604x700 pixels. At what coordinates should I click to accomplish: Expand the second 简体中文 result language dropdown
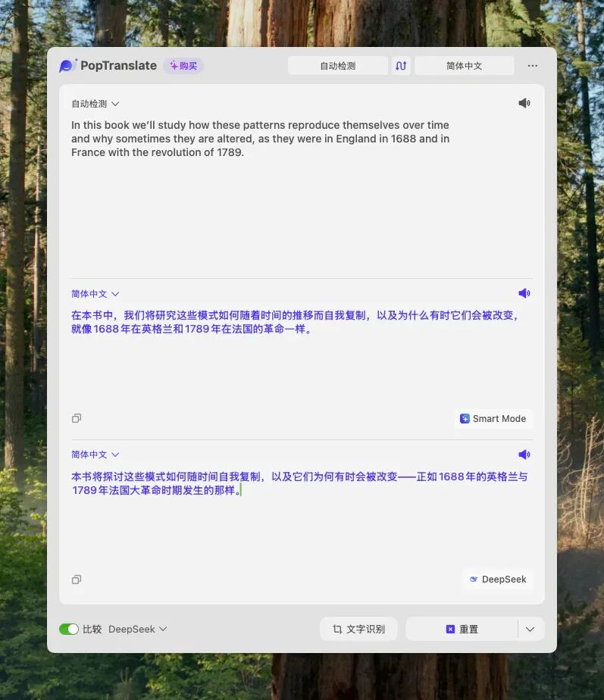coord(95,455)
